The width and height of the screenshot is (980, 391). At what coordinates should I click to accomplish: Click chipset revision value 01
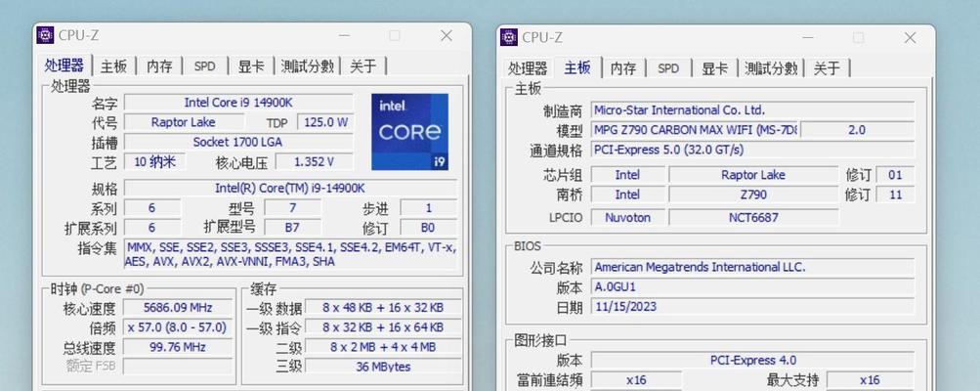pyautogui.click(x=895, y=175)
